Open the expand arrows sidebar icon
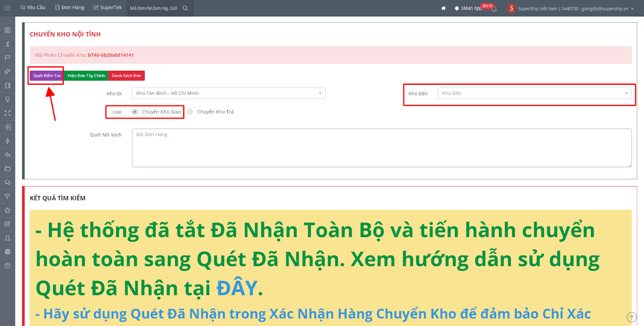Screen dimensions: 644x326 point(7,113)
